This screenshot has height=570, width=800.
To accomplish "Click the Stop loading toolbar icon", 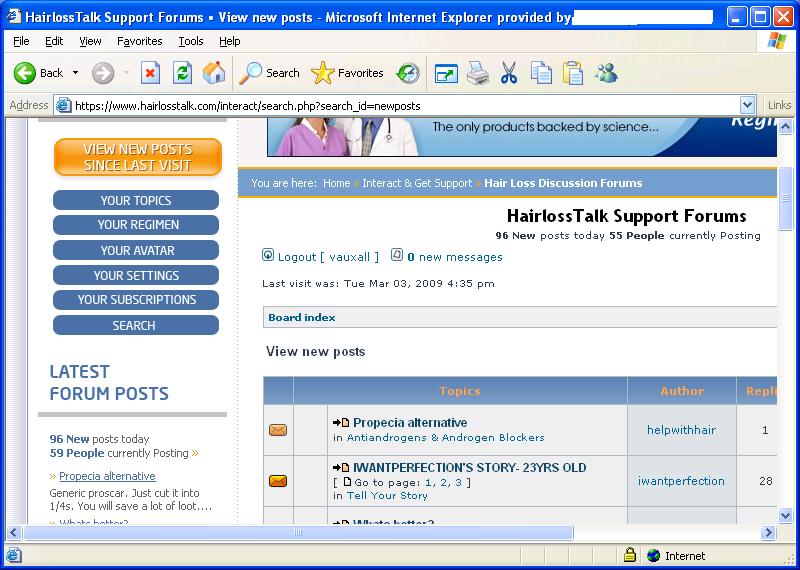I will coord(150,73).
